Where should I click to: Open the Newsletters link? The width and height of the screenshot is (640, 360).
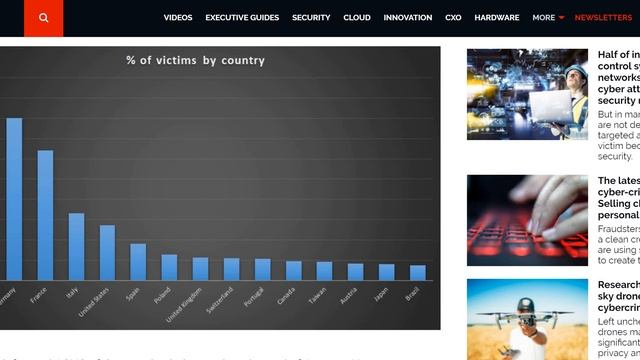tap(603, 18)
